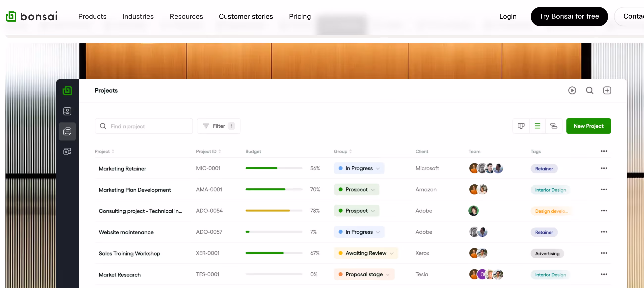Click the Login link

(508, 17)
